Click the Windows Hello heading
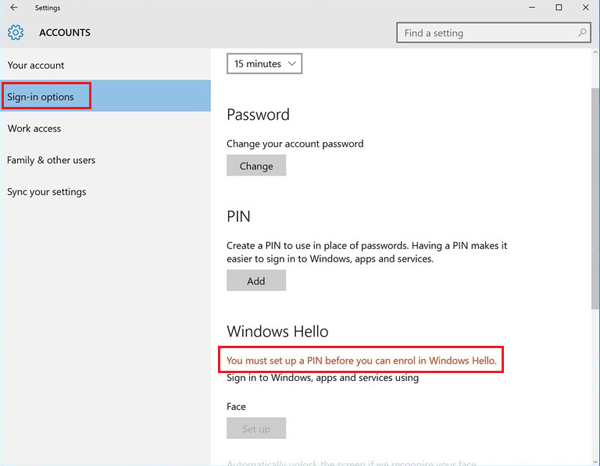 277,331
